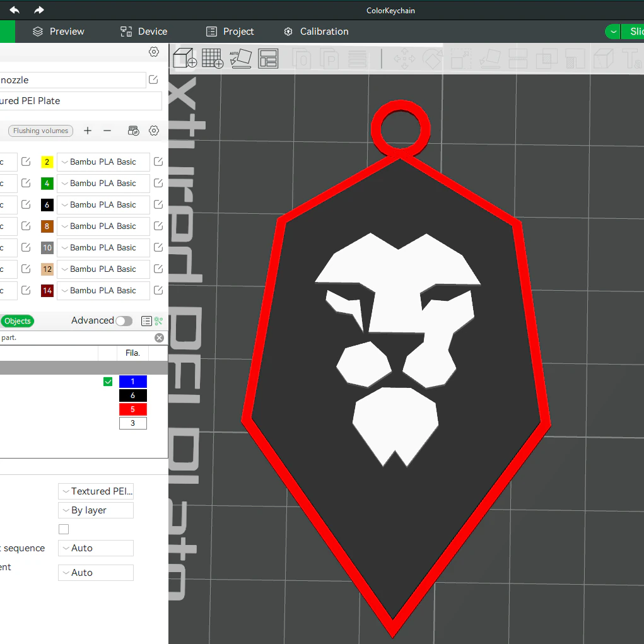The image size is (644, 644).
Task: Open Bambu PLA Basic dropdown for filament 10
Action: pos(103,247)
